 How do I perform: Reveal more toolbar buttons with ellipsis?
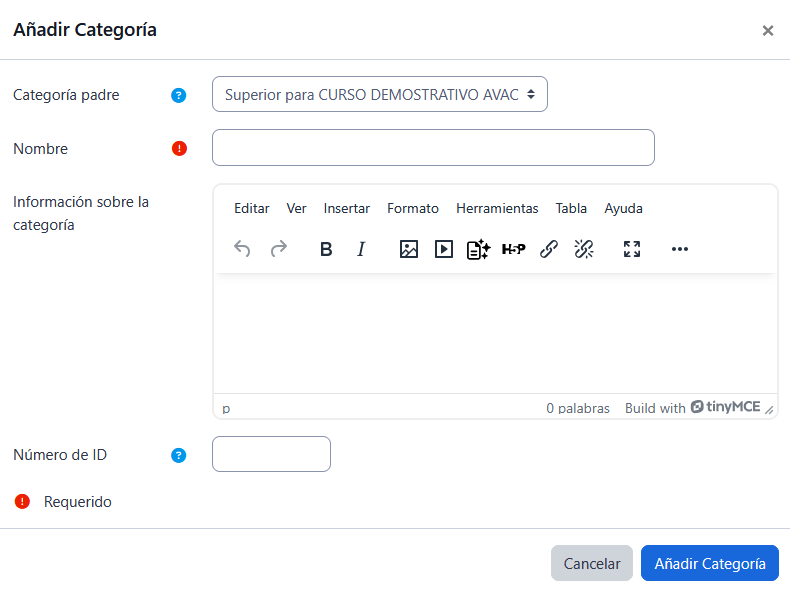tap(680, 249)
